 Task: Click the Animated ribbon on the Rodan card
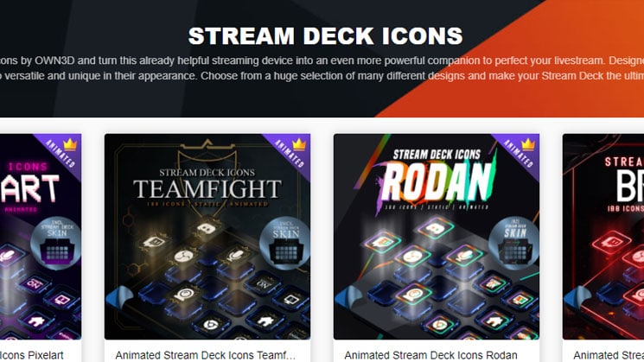(519, 153)
